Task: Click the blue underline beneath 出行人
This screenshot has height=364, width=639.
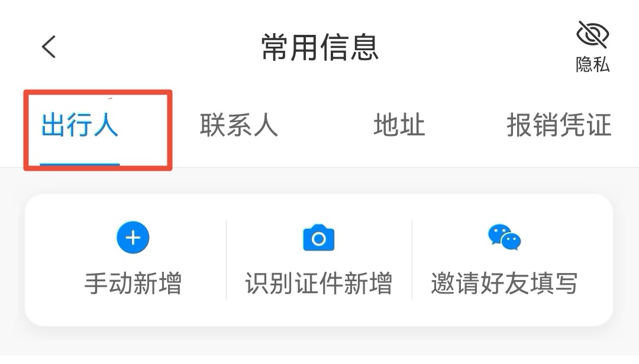Action: click(x=80, y=164)
